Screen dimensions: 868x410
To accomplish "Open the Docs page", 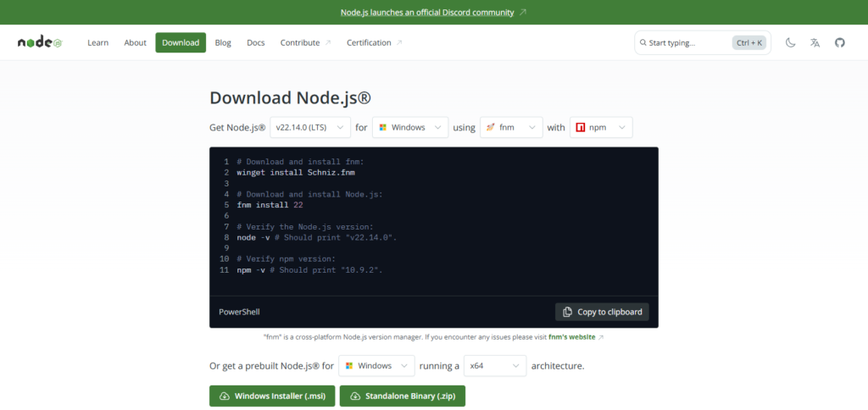I will pyautogui.click(x=256, y=42).
